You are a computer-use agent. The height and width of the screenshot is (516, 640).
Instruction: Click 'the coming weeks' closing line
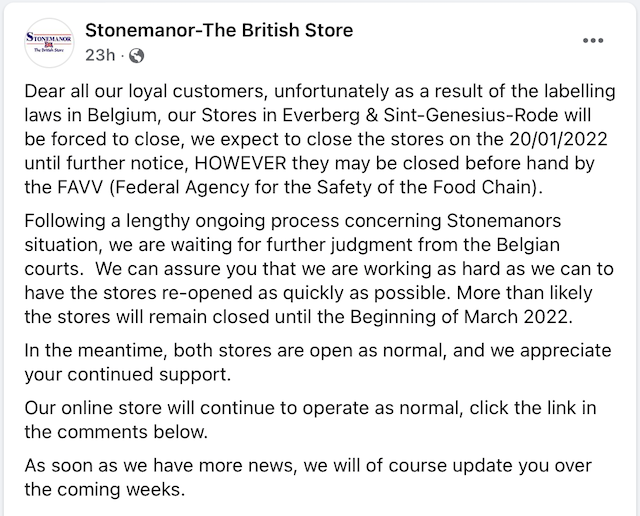tap(105, 489)
